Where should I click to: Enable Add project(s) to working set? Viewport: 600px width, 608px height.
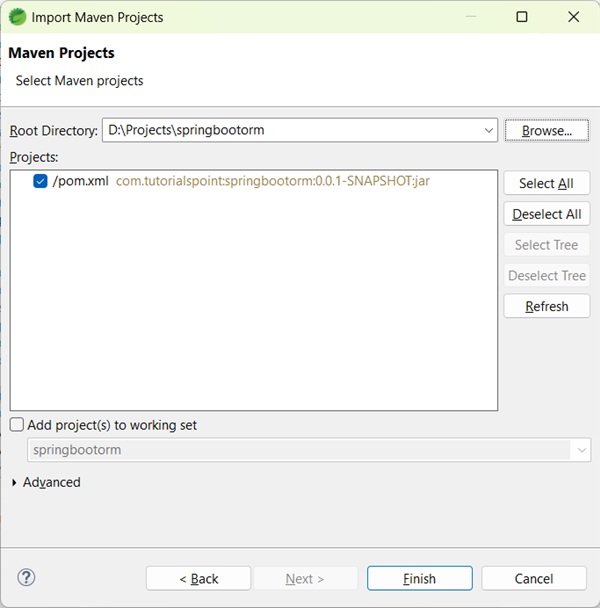pyautogui.click(x=17, y=425)
